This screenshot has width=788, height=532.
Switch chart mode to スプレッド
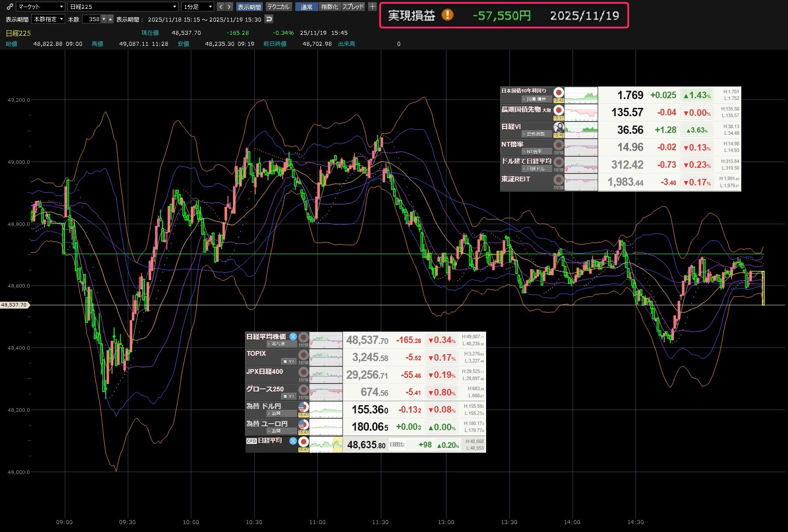(x=353, y=7)
